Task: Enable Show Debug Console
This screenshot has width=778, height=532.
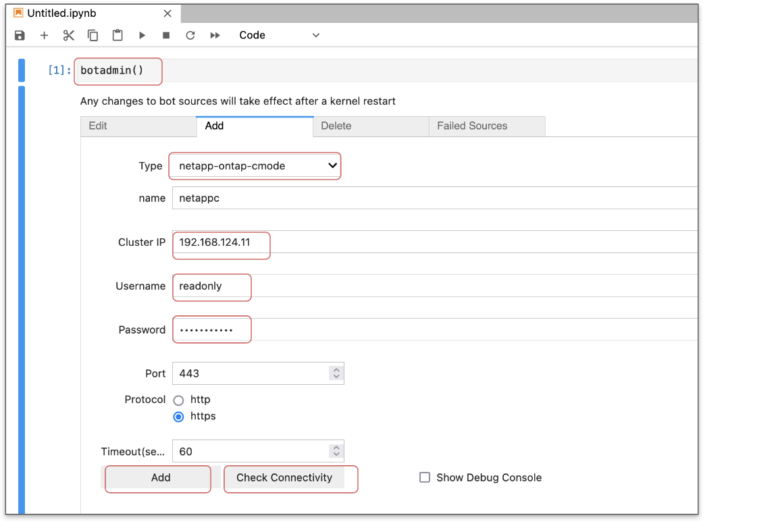Action: [x=425, y=477]
